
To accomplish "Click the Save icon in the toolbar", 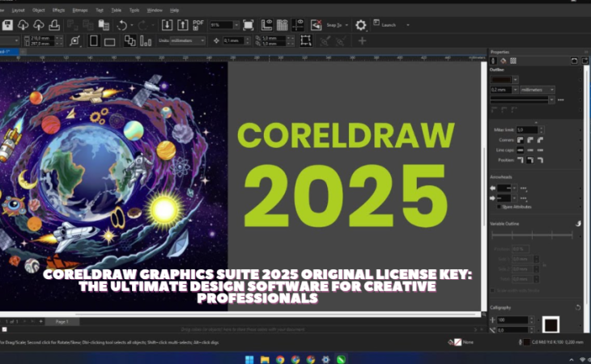I will click(x=5, y=25).
